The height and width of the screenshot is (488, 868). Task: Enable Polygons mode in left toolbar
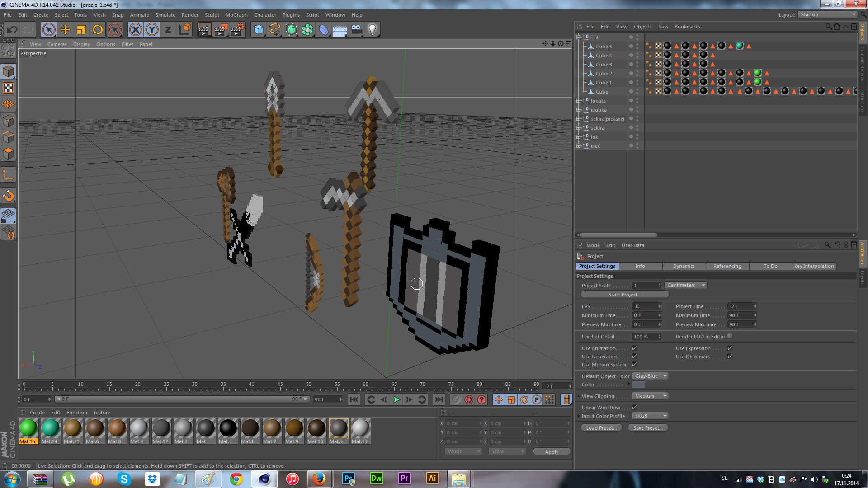[8, 154]
